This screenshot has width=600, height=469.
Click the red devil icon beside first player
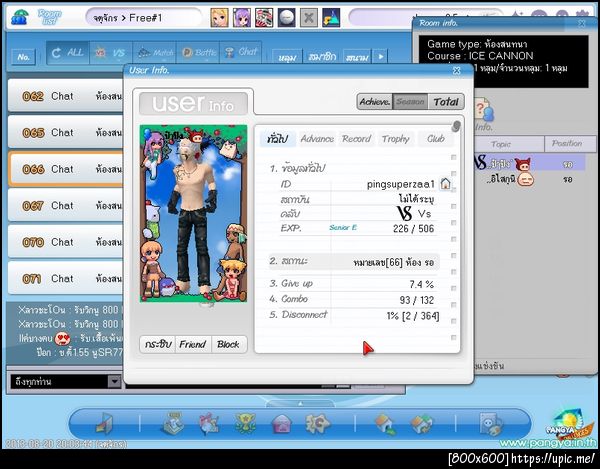coord(522,164)
